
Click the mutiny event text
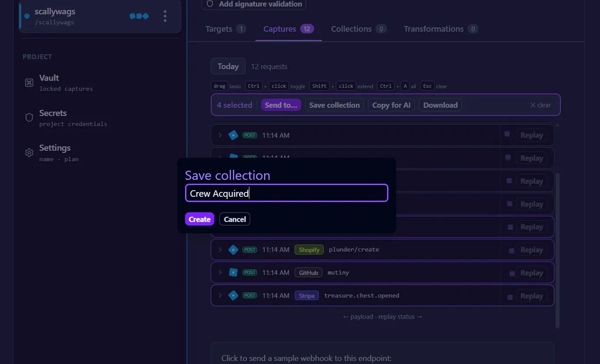338,273
